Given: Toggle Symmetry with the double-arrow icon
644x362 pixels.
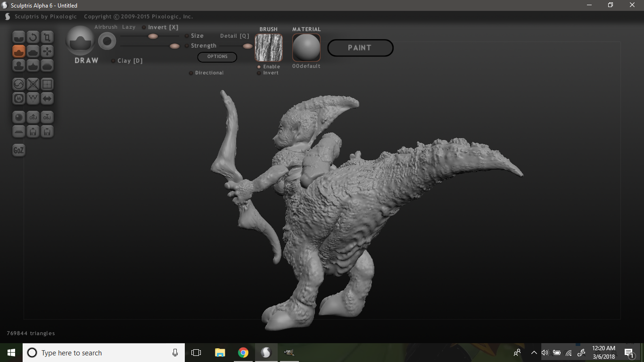Looking at the screenshot, I should [47, 98].
